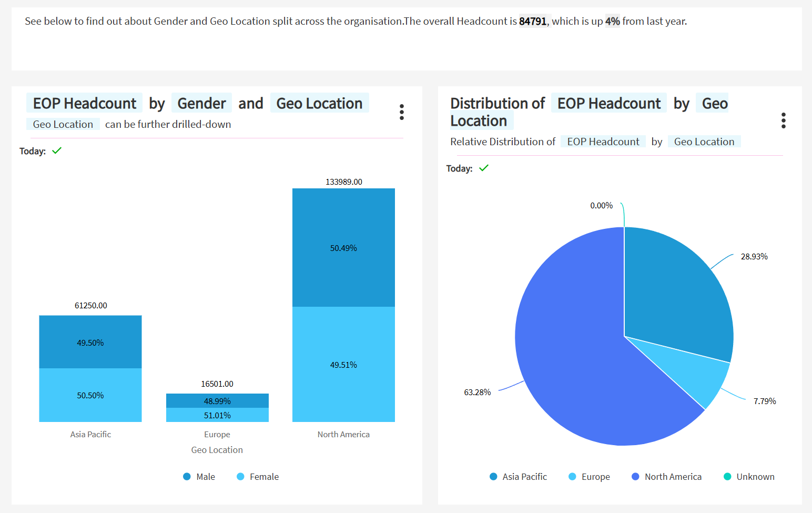Click the 7.79% pie data label
812x513 pixels.
tap(765, 401)
